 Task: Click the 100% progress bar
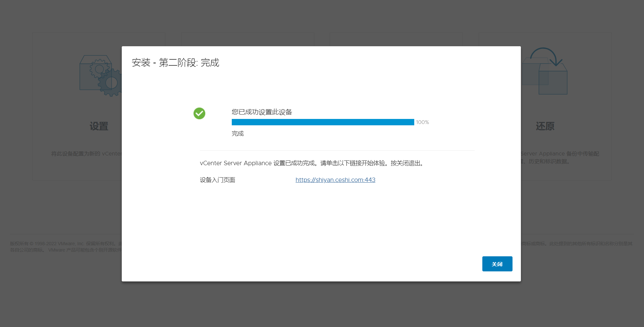(x=323, y=122)
